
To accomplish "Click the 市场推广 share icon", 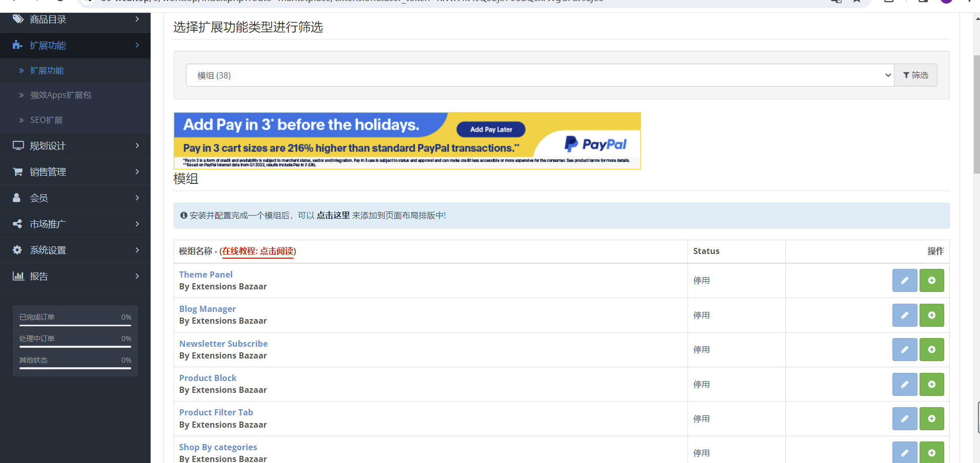I will point(17,224).
